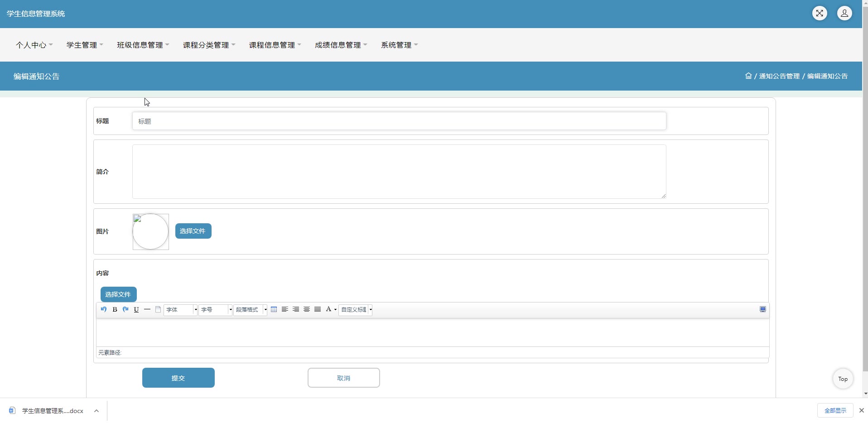Image resolution: width=868 pixels, height=423 pixels.
Task: Click the 标题 title input field
Action: (399, 121)
